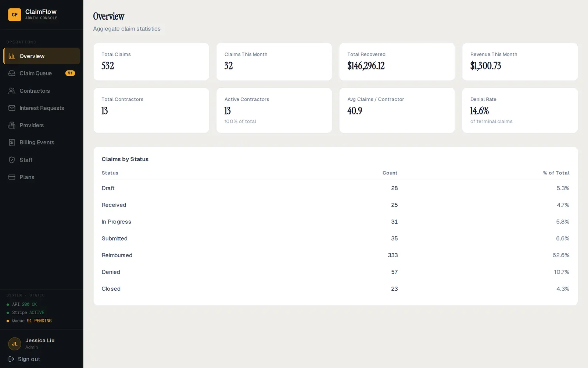
Task: Click the Queue 91 PENDING status entry
Action: click(29, 321)
